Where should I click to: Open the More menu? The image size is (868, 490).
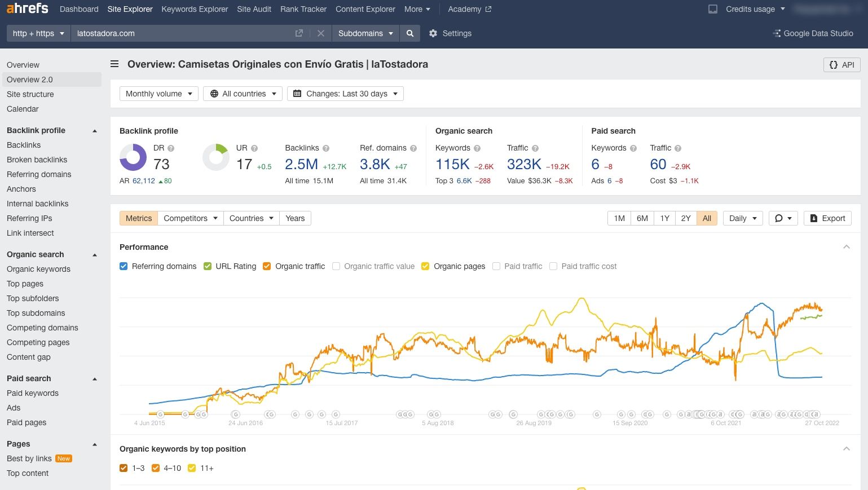tap(417, 9)
